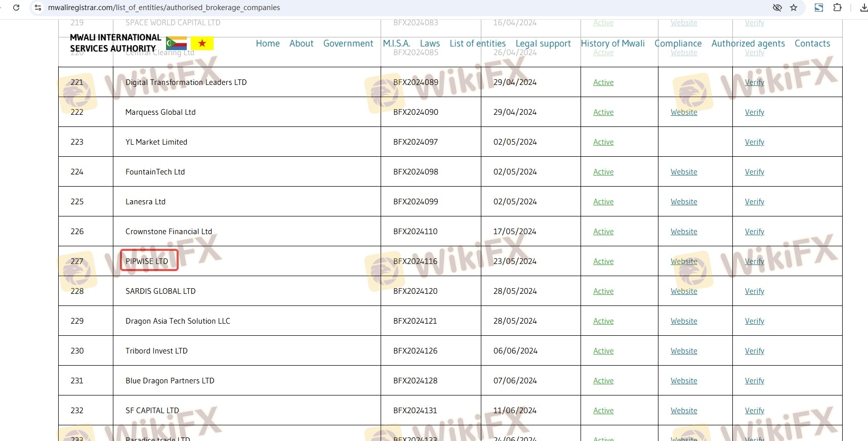Open the Legal support menu
The image size is (868, 441).
[x=543, y=43]
